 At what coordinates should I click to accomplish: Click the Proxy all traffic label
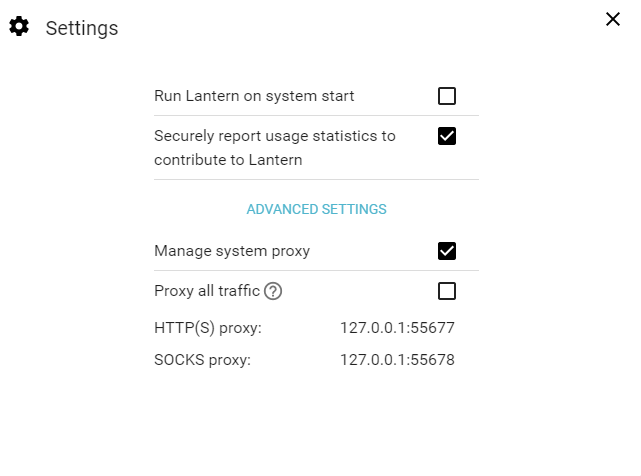pyautogui.click(x=207, y=291)
